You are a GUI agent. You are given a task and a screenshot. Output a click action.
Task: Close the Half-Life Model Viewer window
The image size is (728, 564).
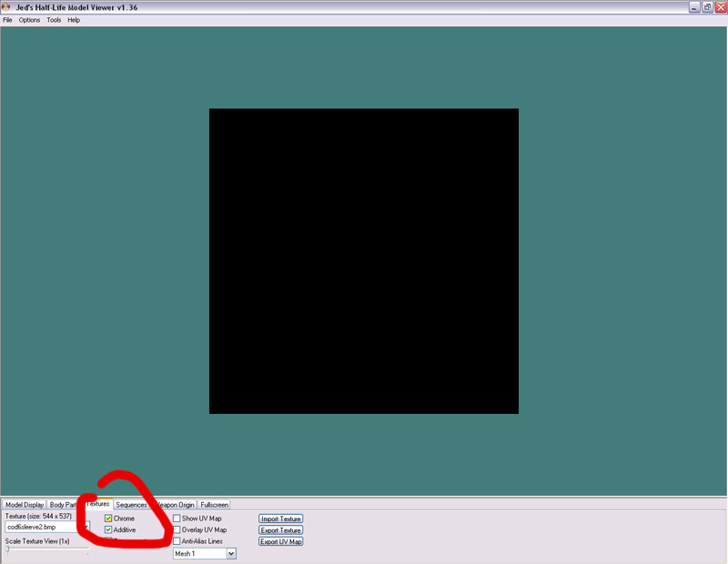(x=720, y=7)
